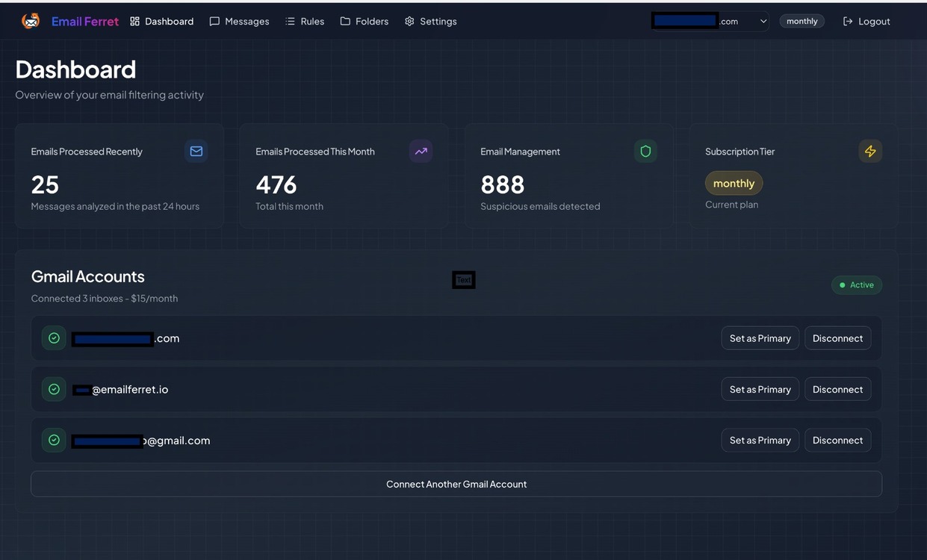Viewport: 927px width, 560px height.
Task: Open the Messages tab
Action: tap(239, 21)
